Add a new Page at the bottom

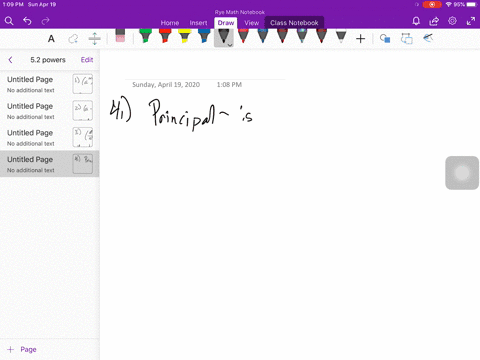click(x=22, y=349)
